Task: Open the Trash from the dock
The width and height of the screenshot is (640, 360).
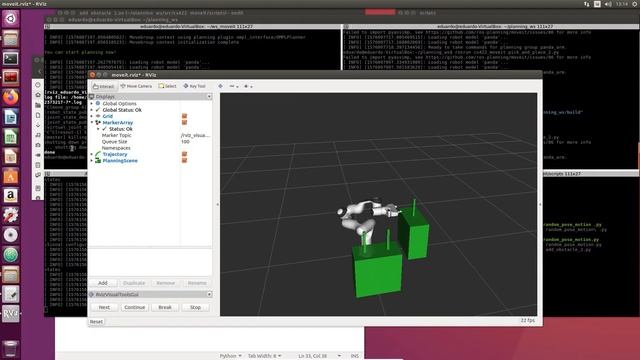Action: click(x=11, y=349)
